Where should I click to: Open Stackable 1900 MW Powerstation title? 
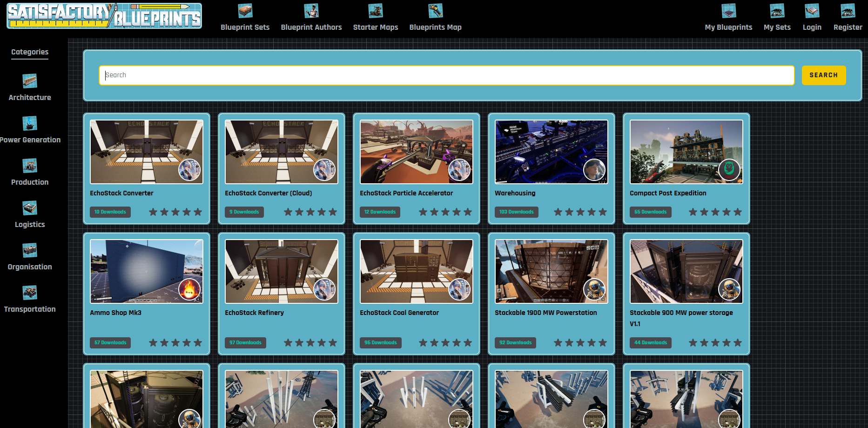(x=546, y=313)
